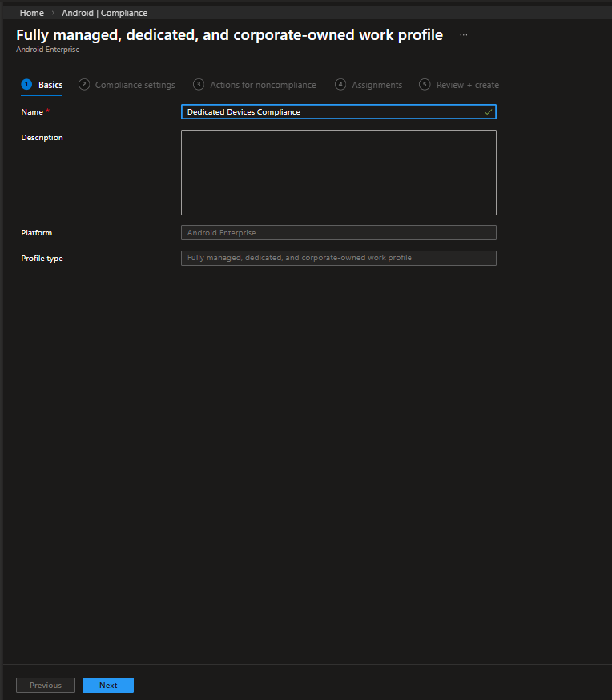Click the Platform field showing Android Enterprise
Screen dimensions: 612x700
pyautogui.click(x=338, y=233)
